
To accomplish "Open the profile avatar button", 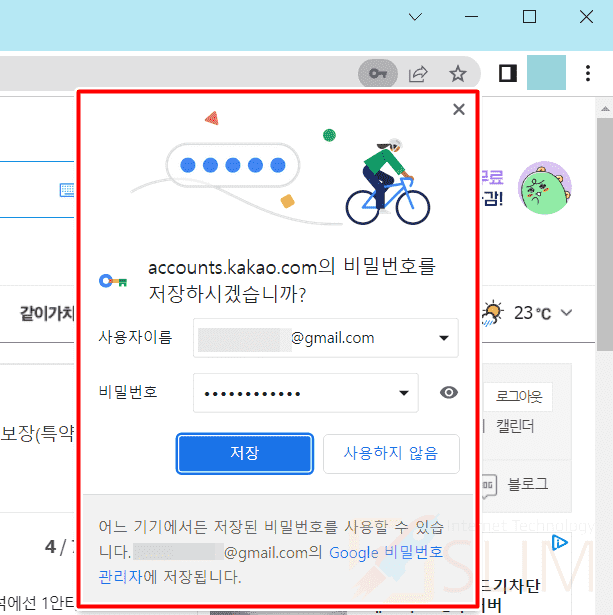I will click(546, 73).
